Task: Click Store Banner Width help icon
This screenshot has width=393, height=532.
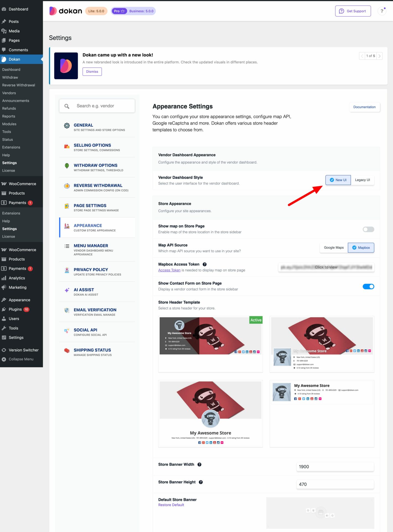Action: [199, 464]
